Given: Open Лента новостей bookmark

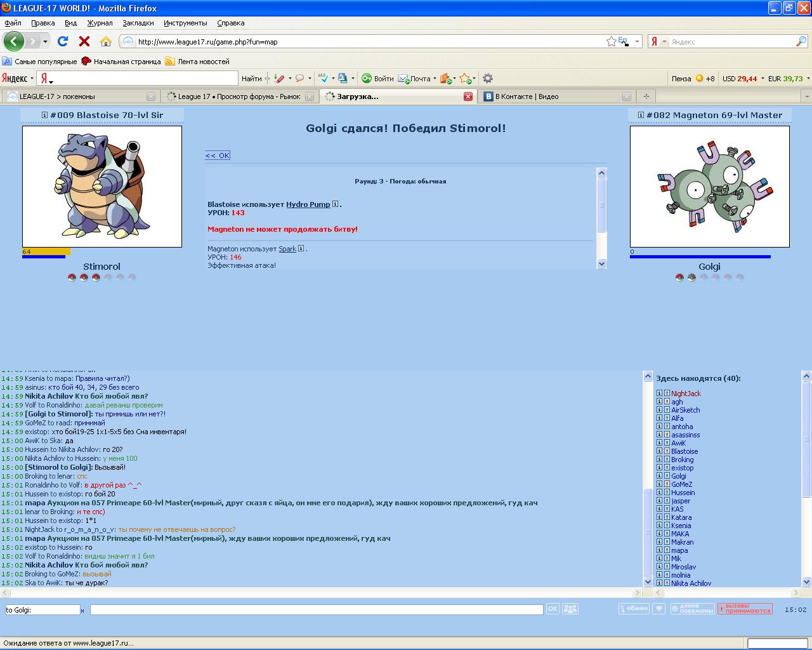Looking at the screenshot, I should coord(197,62).
